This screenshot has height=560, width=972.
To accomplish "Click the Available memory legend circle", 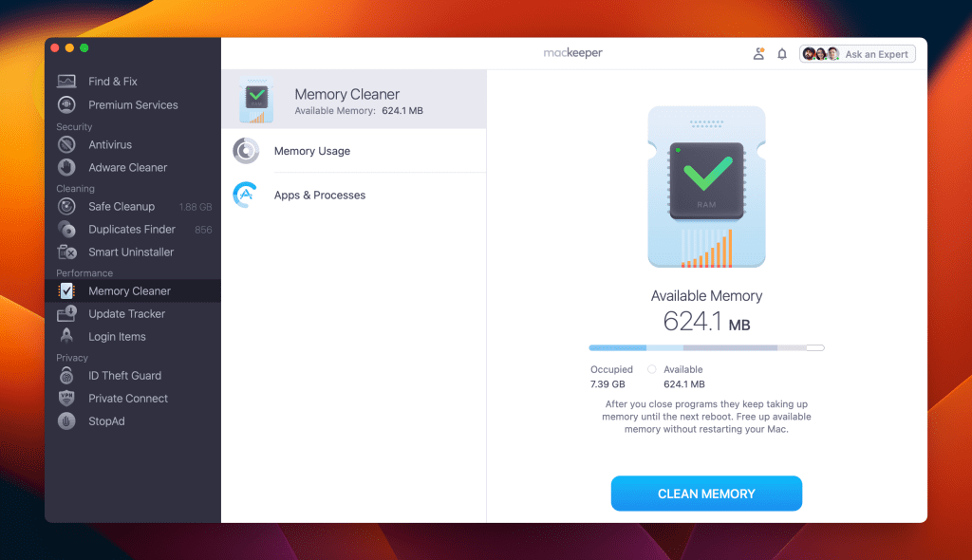I will pos(651,369).
